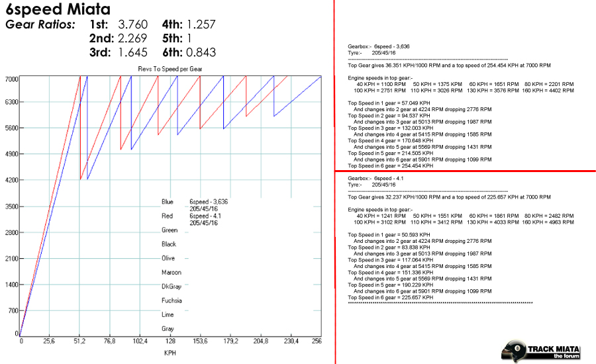596x364 pixels.
Task: Click "Top Speed in 2 gear = 83.838 KPH"
Action: [x=389, y=248]
